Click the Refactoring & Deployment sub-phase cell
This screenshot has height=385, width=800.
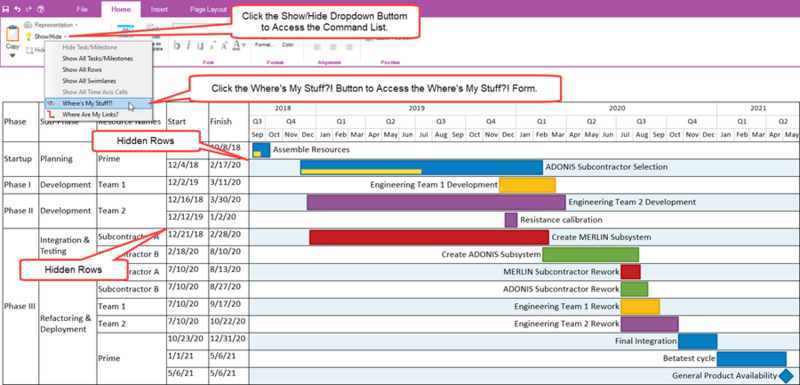[67, 324]
